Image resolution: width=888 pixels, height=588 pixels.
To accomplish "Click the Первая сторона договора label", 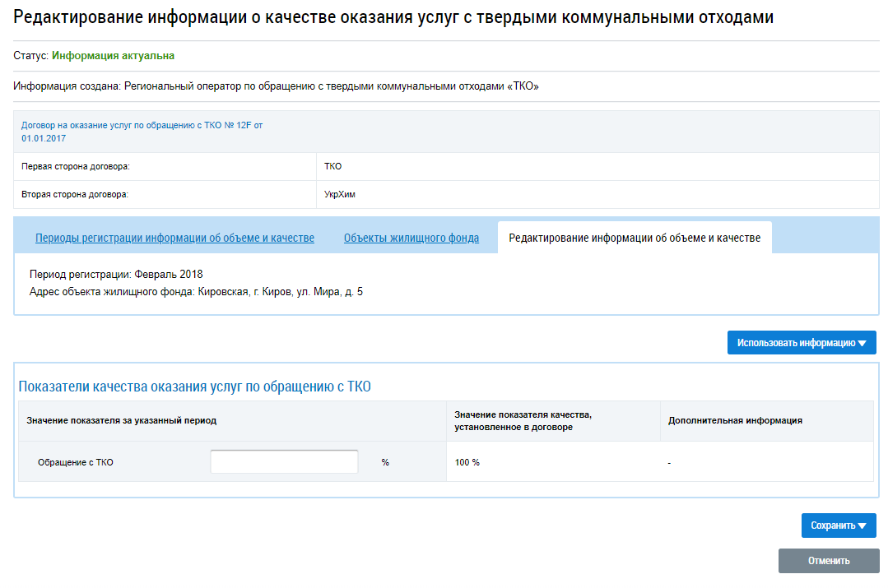I will coord(76,166).
